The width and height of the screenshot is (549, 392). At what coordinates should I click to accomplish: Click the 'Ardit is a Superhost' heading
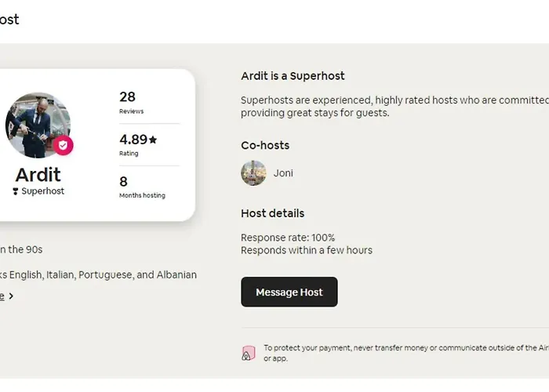click(x=293, y=76)
